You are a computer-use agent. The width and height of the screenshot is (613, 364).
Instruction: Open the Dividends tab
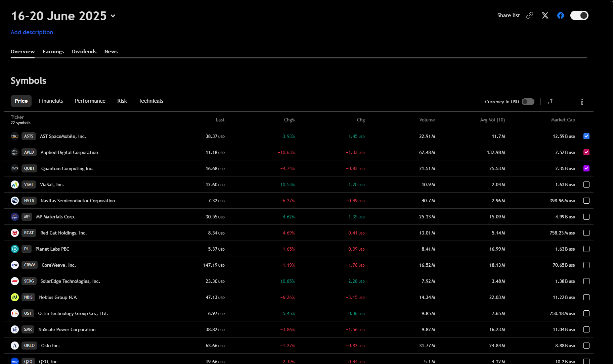point(84,51)
